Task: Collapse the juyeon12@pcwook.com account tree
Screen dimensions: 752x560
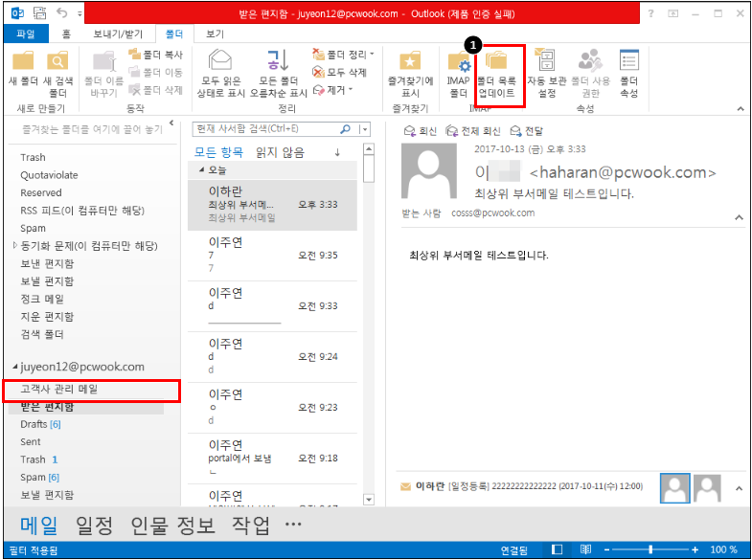Action: (x=15, y=367)
